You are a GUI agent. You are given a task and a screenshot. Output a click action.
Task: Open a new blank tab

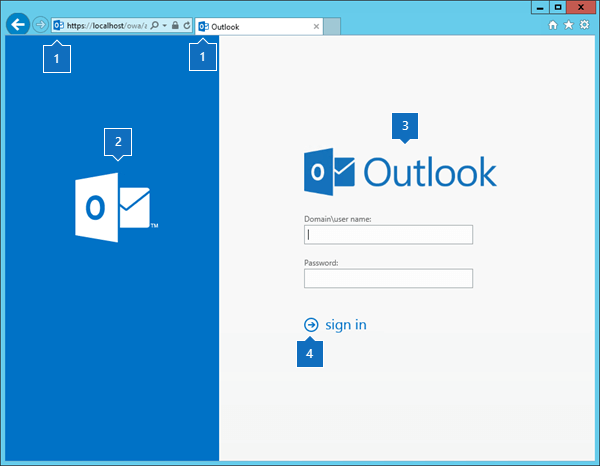coord(332,26)
